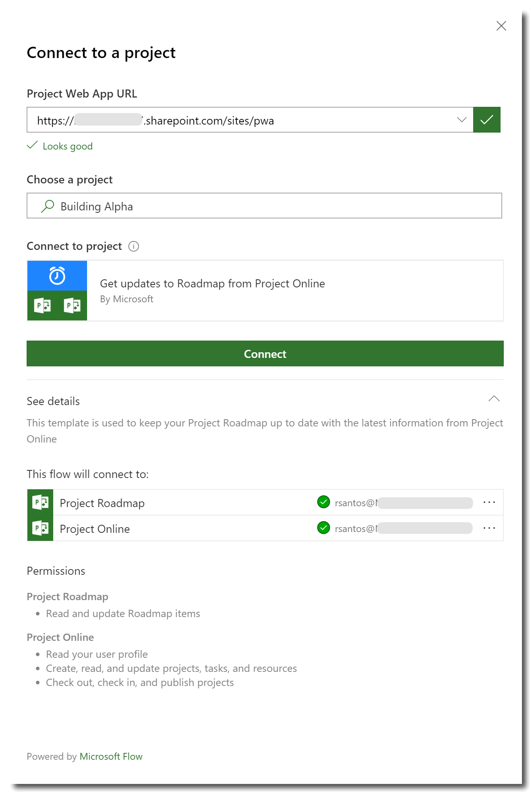Click 'Create, read, and update projects' permission line

(x=171, y=668)
